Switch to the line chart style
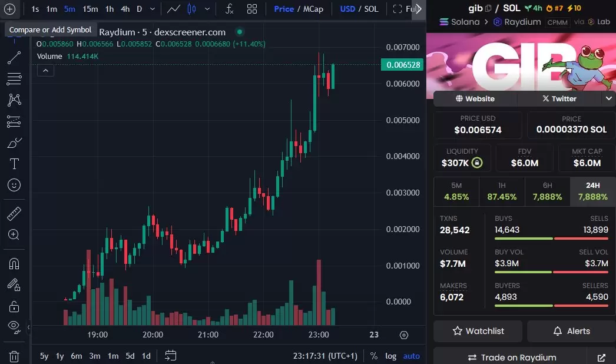Screen dimensions: 616x364 [174, 9]
